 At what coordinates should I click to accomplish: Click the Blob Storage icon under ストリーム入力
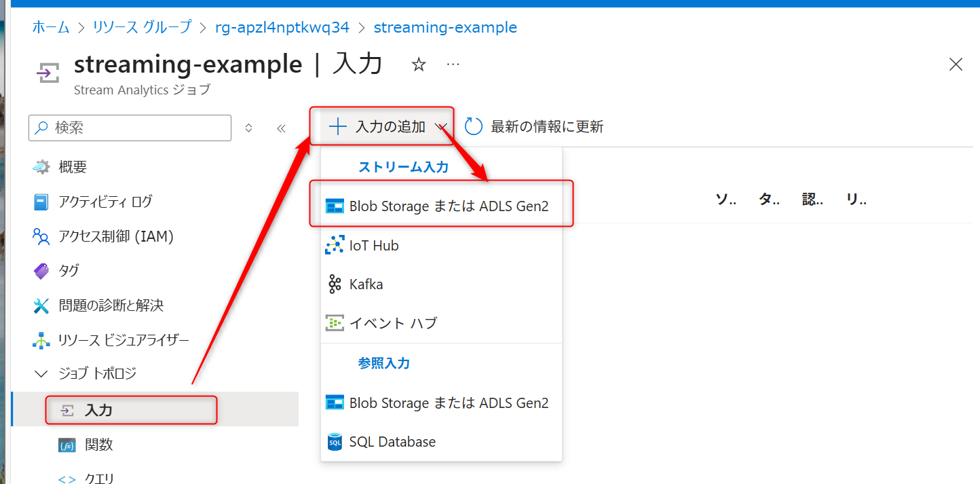335,206
